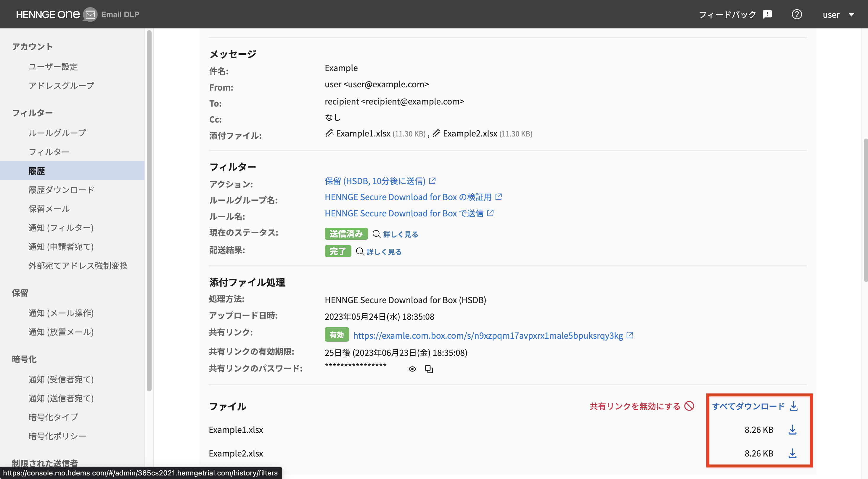Viewport: 868px width, 479px height.
Task: Open the feedback speech bubble icon
Action: tap(767, 15)
